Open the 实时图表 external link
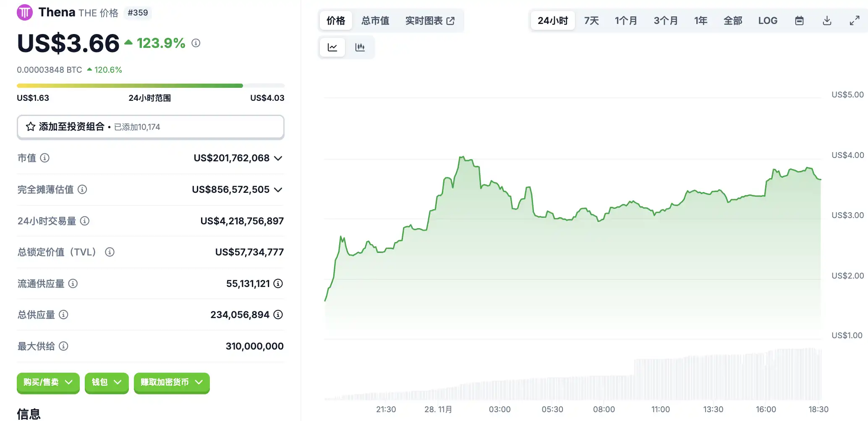 tap(430, 21)
